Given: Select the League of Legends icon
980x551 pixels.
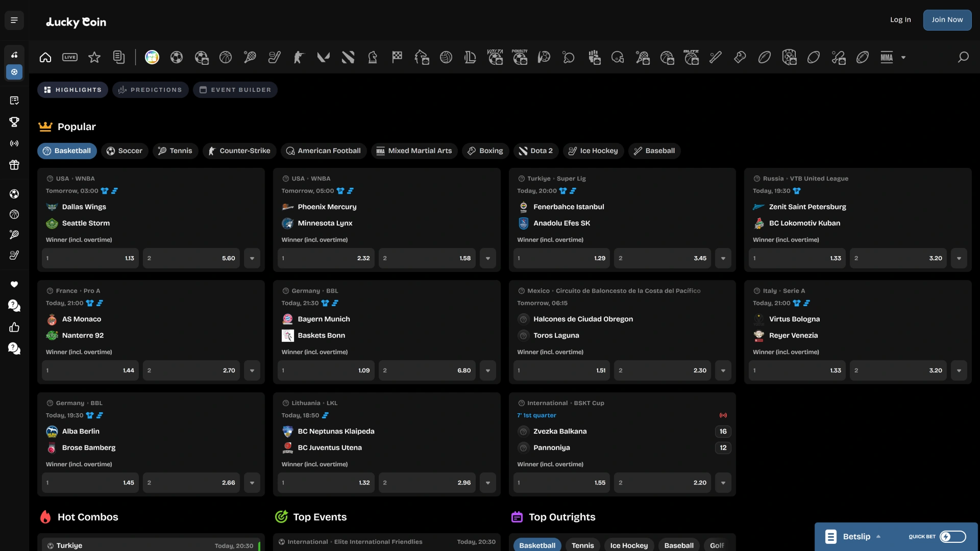Looking at the screenshot, I should point(471,58).
